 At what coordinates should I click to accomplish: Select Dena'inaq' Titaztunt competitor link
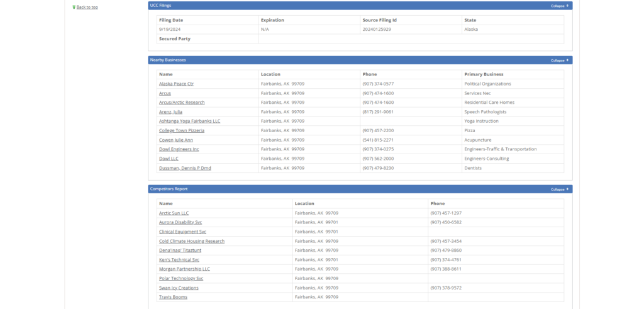click(182, 250)
